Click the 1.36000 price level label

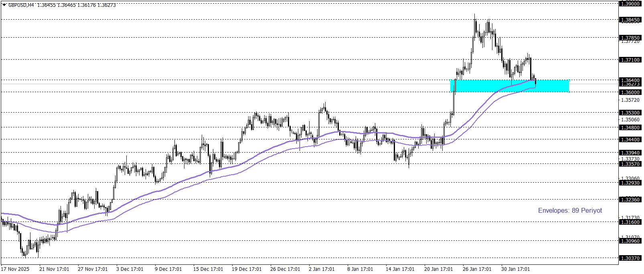coord(630,92)
